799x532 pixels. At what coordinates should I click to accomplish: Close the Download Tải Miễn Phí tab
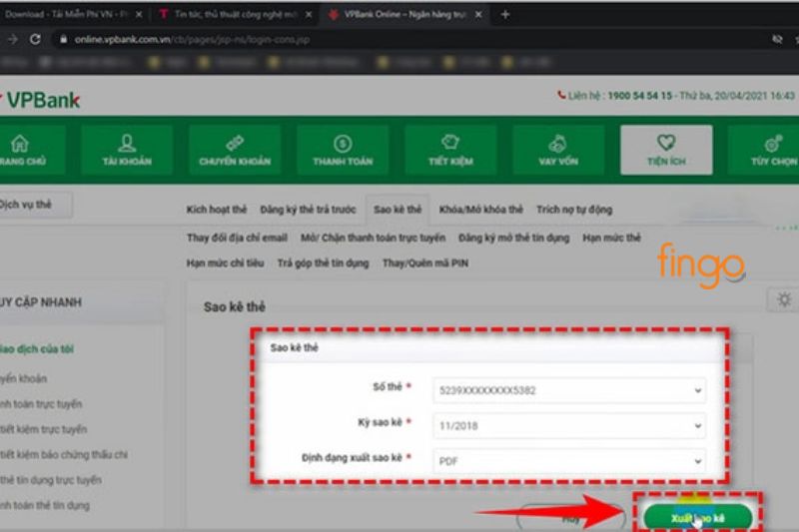click(x=139, y=15)
